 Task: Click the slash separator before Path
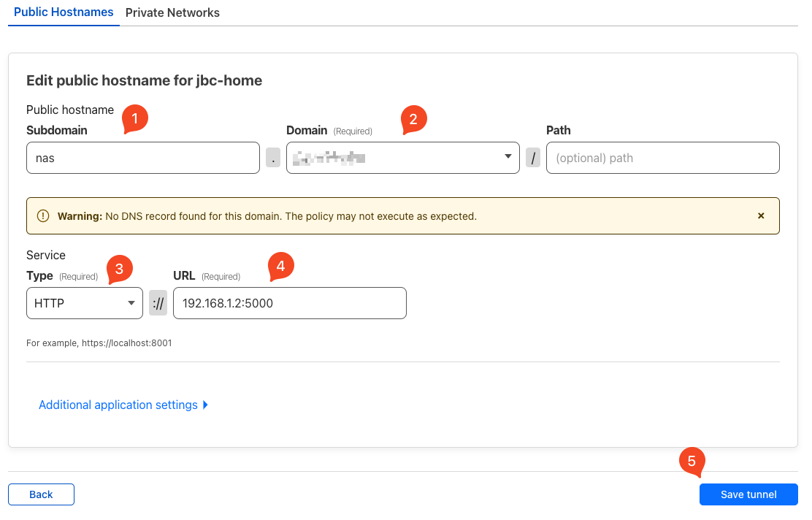533,158
